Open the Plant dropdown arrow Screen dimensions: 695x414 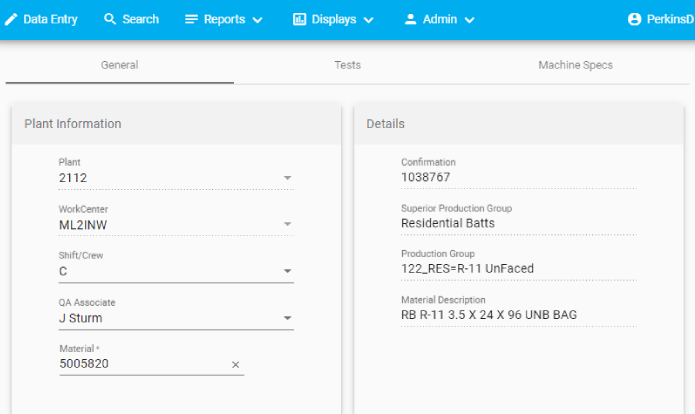(x=287, y=178)
